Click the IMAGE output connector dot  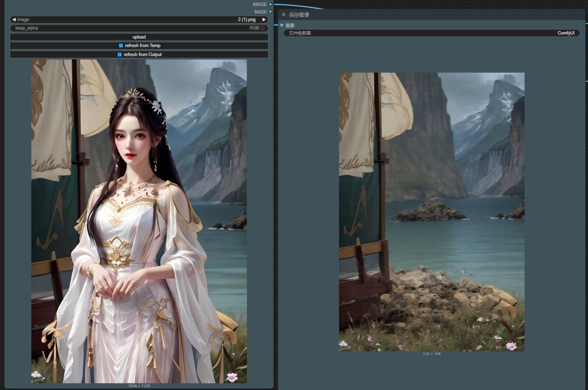coord(270,4)
